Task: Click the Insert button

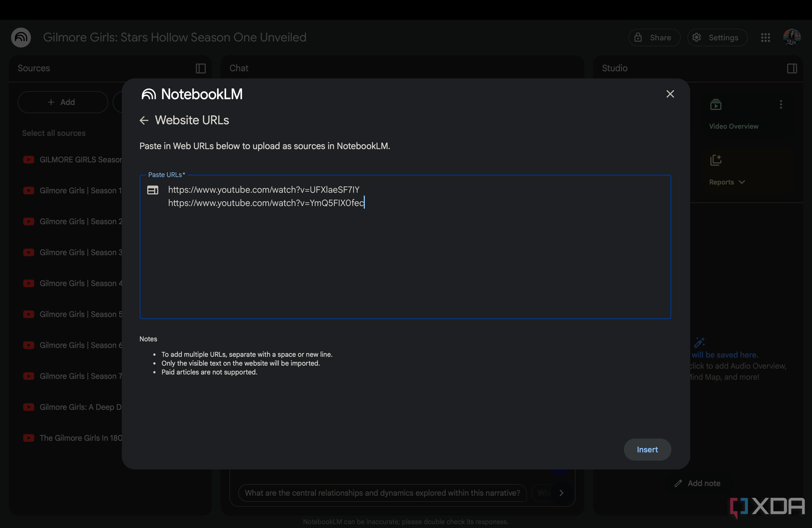Action: pos(647,449)
